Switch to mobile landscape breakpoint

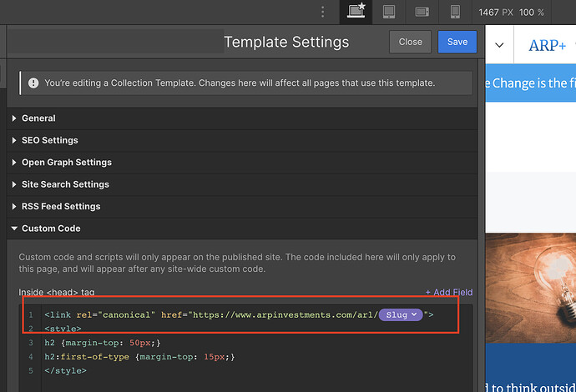(x=422, y=12)
